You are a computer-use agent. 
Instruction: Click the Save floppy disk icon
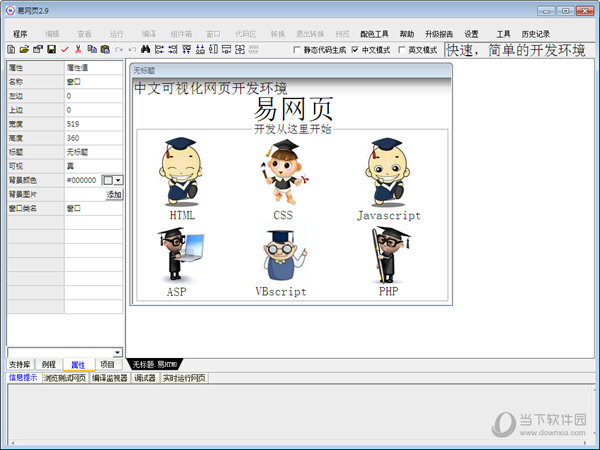tap(51, 49)
